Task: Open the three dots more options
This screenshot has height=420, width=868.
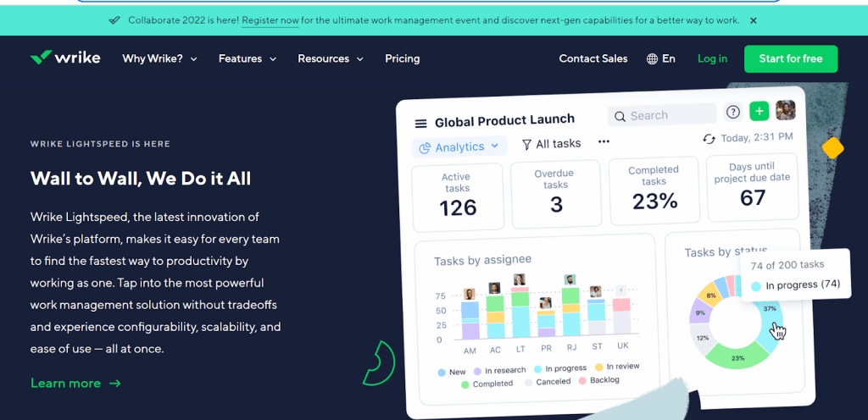Action: pyautogui.click(x=604, y=141)
